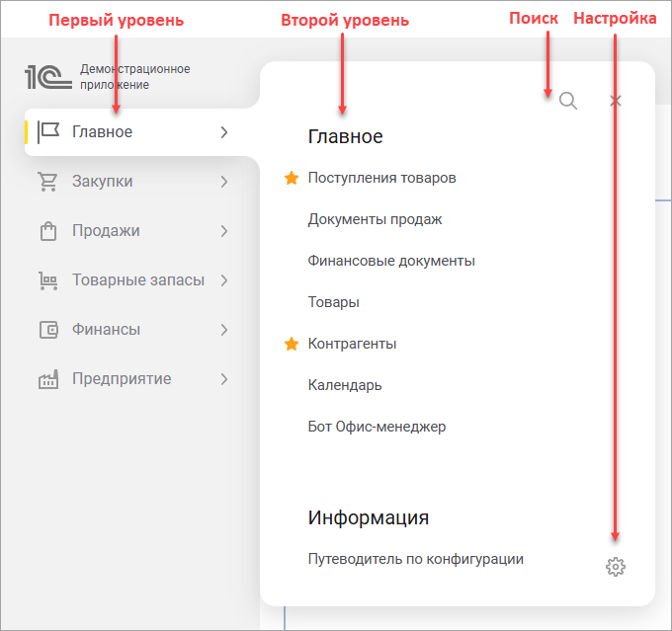Click the warehouse cart icon for Товарные запасы

pyautogui.click(x=47, y=280)
